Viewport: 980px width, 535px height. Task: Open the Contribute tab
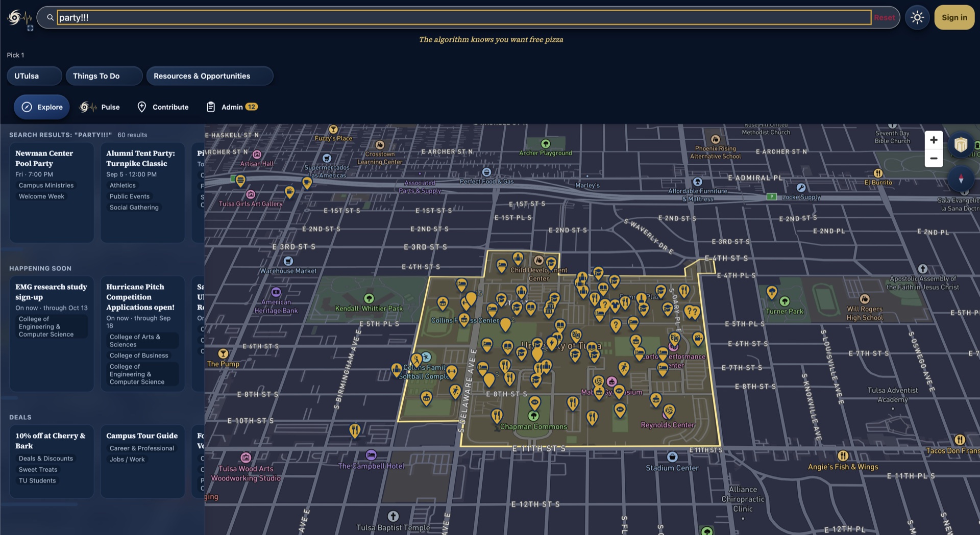[x=163, y=107]
